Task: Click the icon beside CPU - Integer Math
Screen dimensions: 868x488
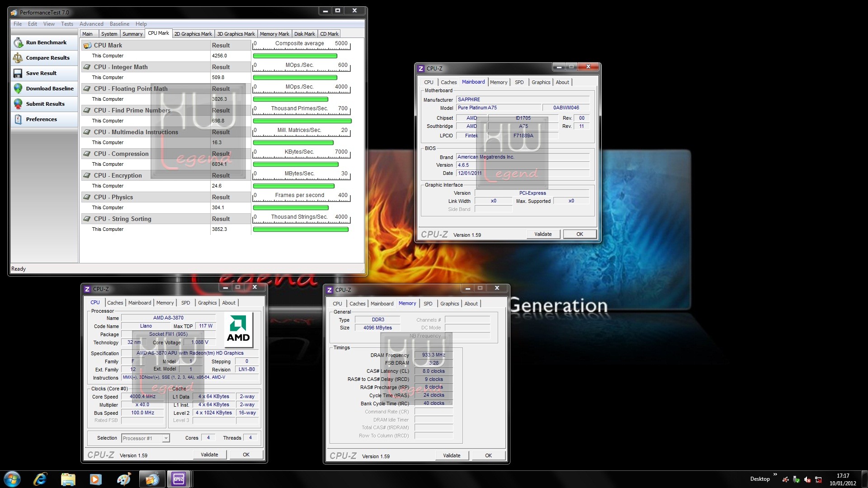Action: (x=87, y=67)
